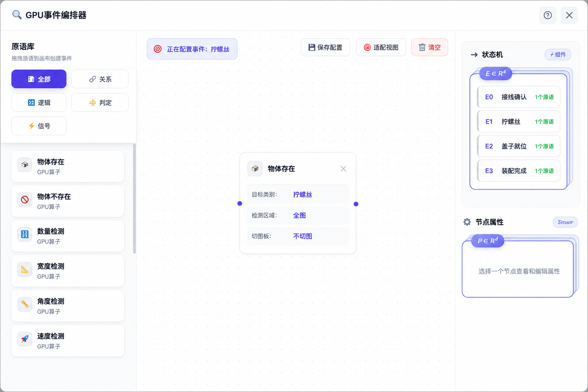The height and width of the screenshot is (392, 588).
Task: Open help via question mark icon
Action: click(548, 15)
